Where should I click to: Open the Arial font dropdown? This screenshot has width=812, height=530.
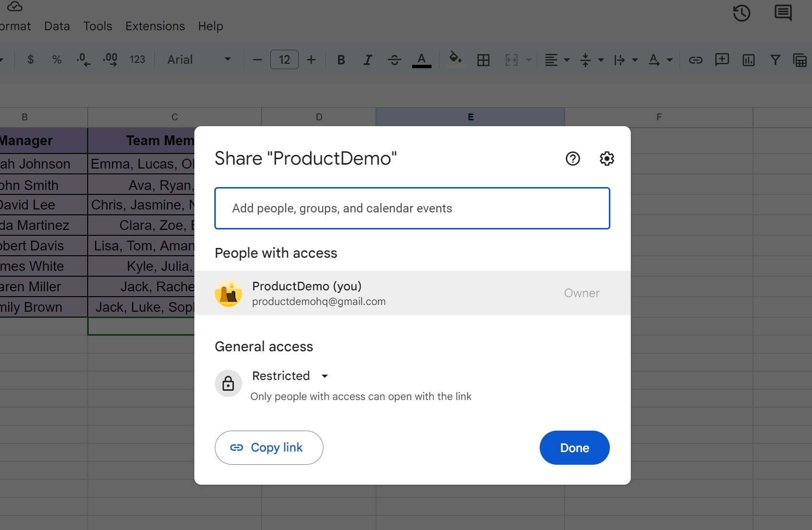199,60
